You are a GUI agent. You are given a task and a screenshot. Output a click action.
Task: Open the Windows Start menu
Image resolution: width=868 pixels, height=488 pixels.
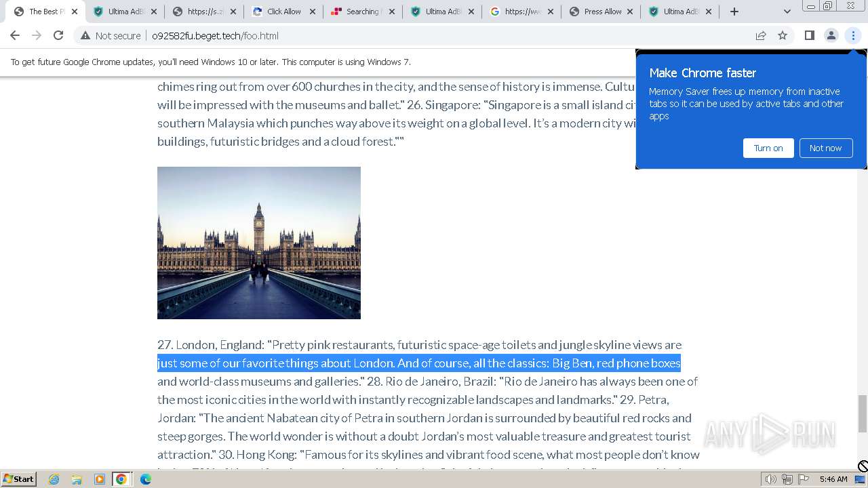[x=18, y=479]
